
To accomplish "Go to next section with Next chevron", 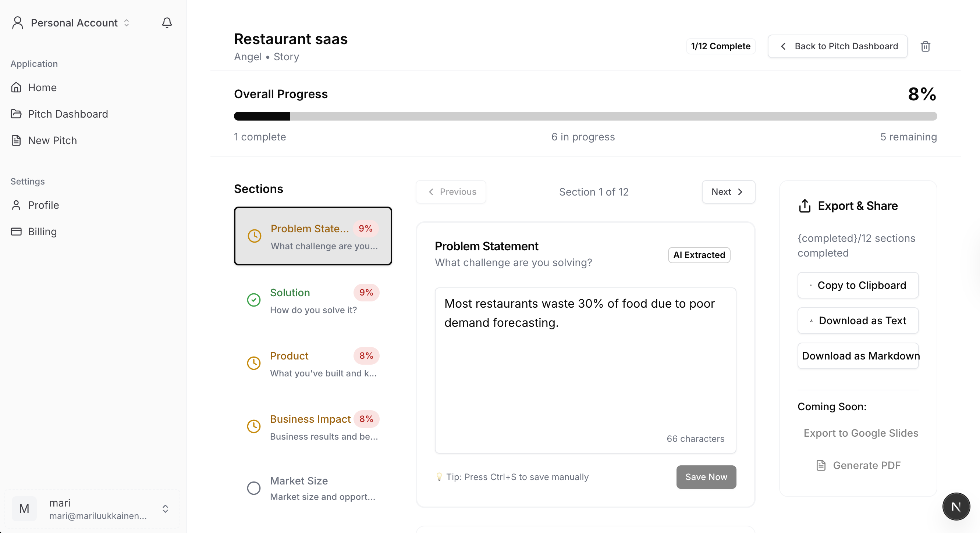I will coord(728,192).
